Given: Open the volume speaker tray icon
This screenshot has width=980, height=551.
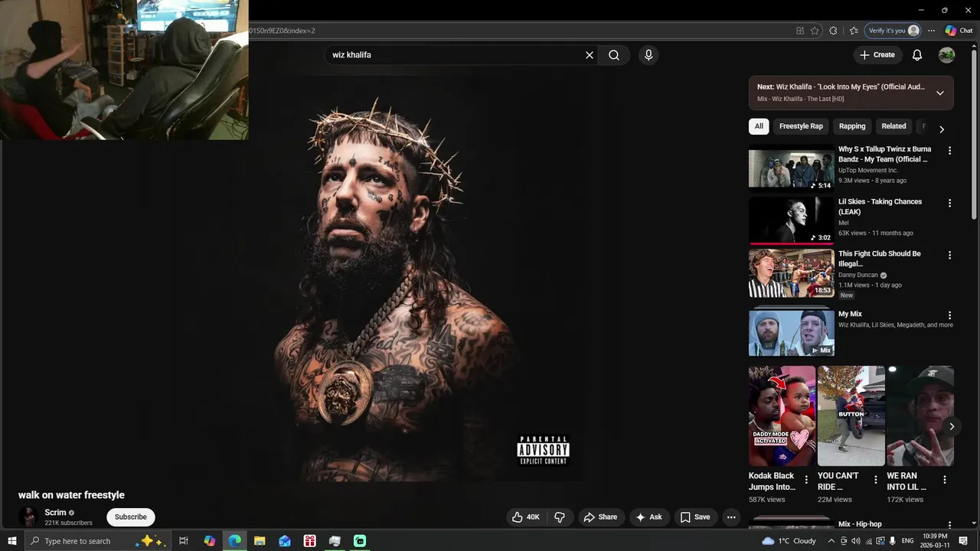Looking at the screenshot, I should 856,541.
